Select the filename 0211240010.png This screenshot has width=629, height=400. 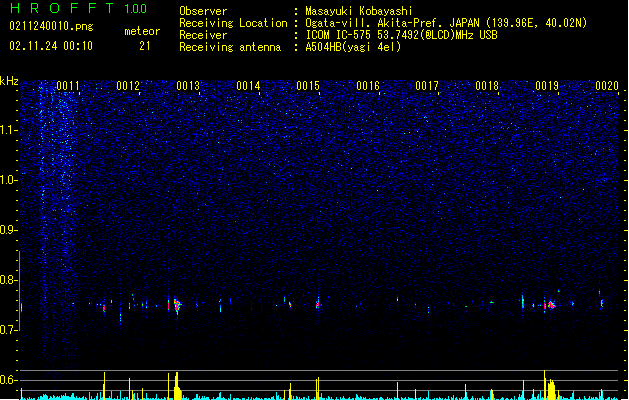pyautogui.click(x=51, y=26)
